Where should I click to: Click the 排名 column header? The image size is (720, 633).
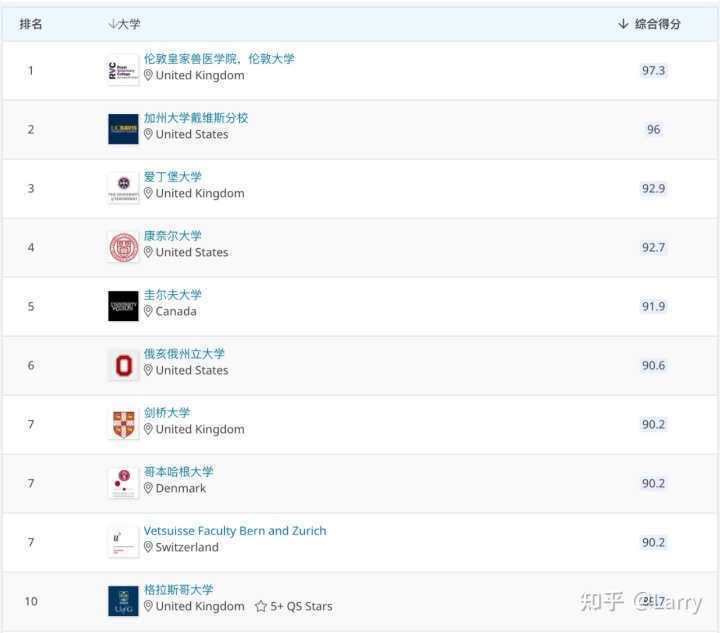[31, 24]
